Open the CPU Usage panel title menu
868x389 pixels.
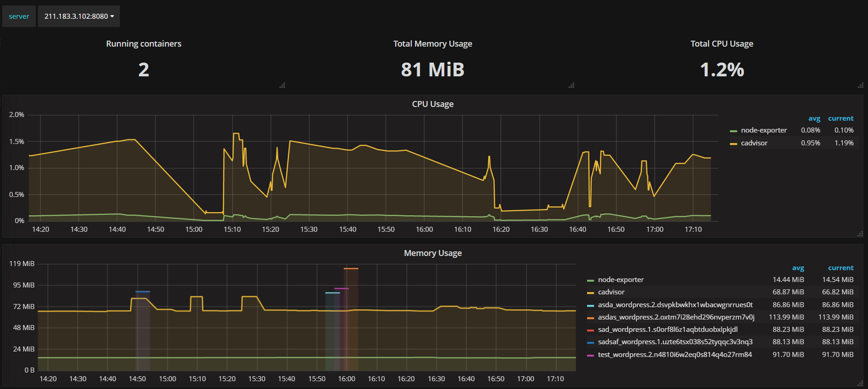[432, 104]
